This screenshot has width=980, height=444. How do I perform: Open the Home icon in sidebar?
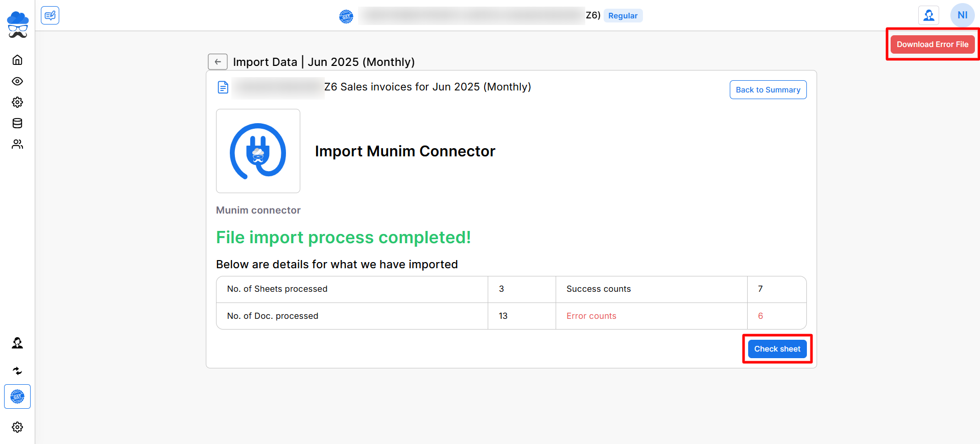pos(17,60)
